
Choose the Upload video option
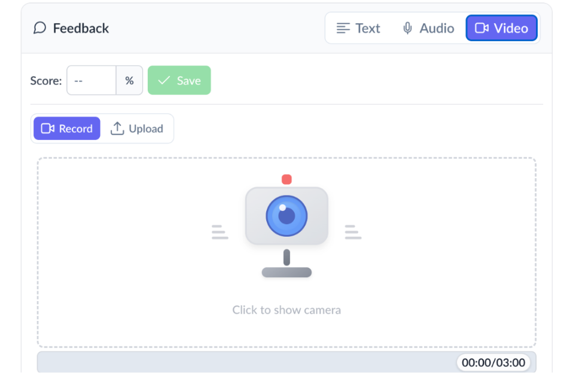pos(136,128)
